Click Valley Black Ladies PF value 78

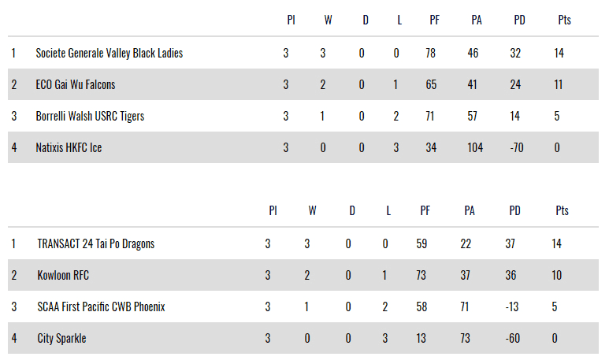431,54
